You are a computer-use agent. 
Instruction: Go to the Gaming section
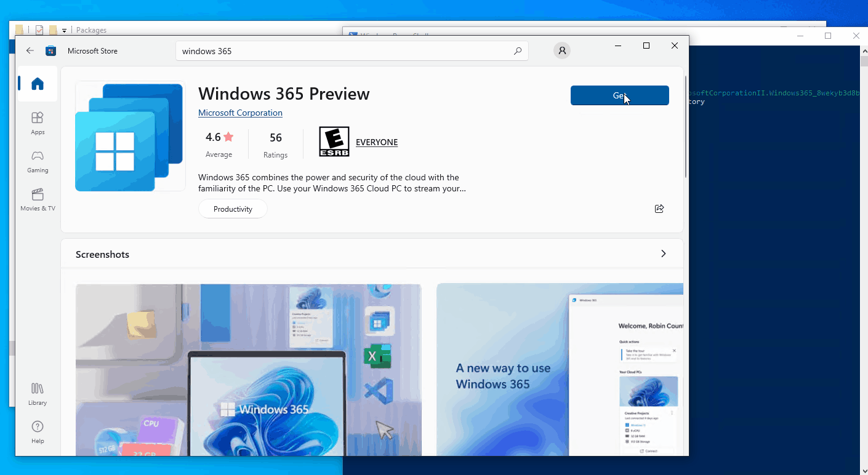coord(38,161)
